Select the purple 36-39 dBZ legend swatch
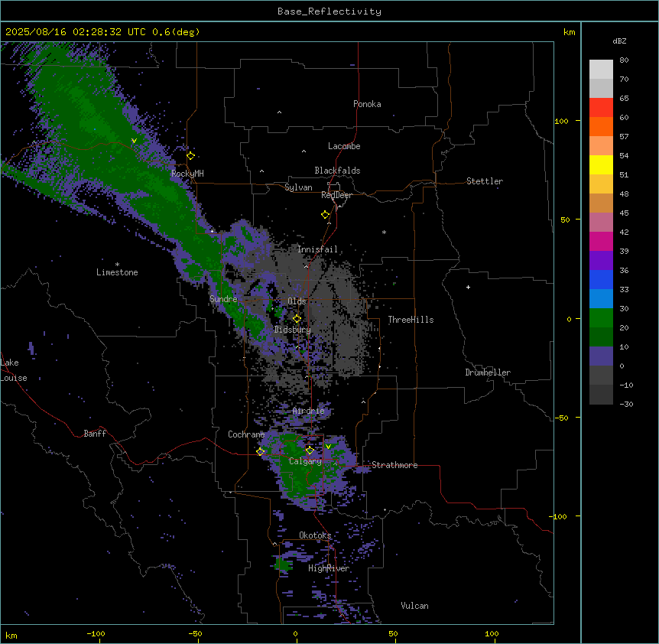The height and width of the screenshot is (644, 659). [x=601, y=261]
